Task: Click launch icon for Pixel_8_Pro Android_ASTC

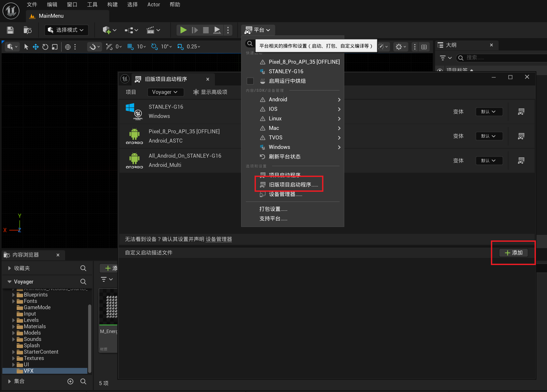Action: click(521, 136)
